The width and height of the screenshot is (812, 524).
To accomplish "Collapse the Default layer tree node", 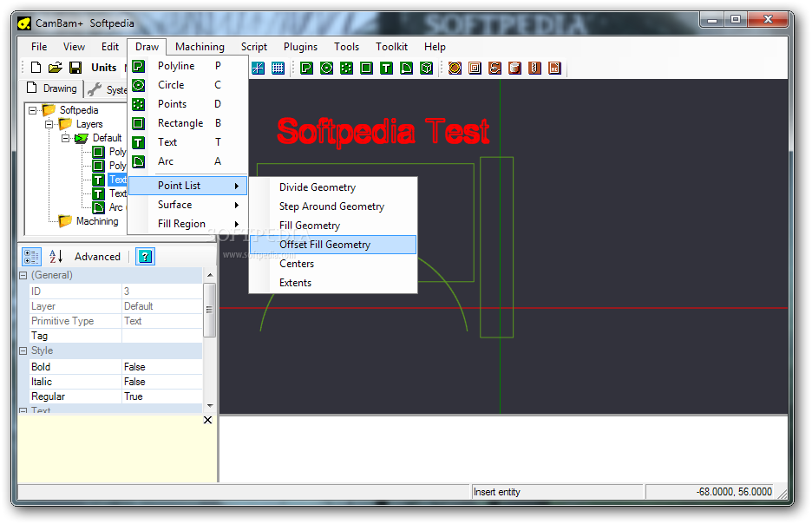I will (x=66, y=138).
